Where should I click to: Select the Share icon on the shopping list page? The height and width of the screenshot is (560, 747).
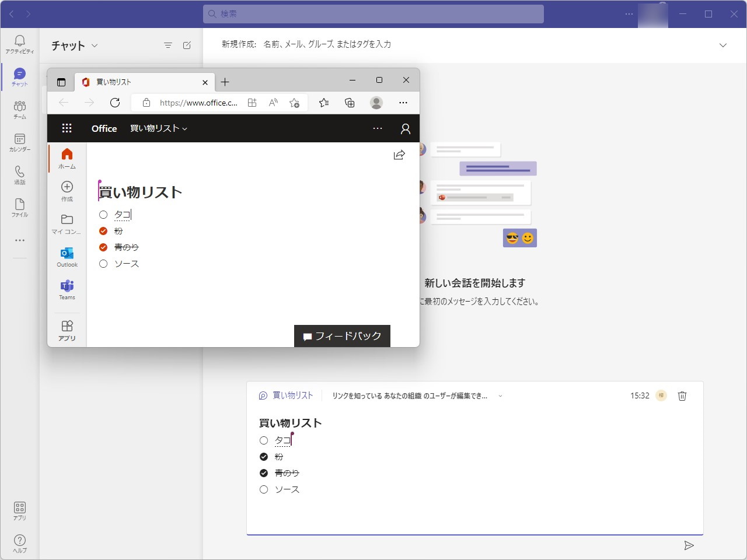coord(399,155)
